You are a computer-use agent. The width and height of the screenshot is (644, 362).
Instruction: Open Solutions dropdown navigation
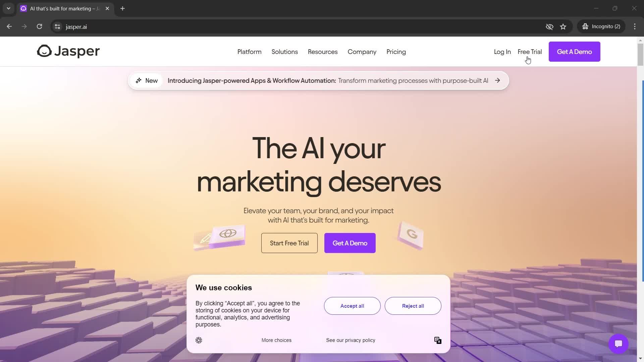[x=285, y=52]
